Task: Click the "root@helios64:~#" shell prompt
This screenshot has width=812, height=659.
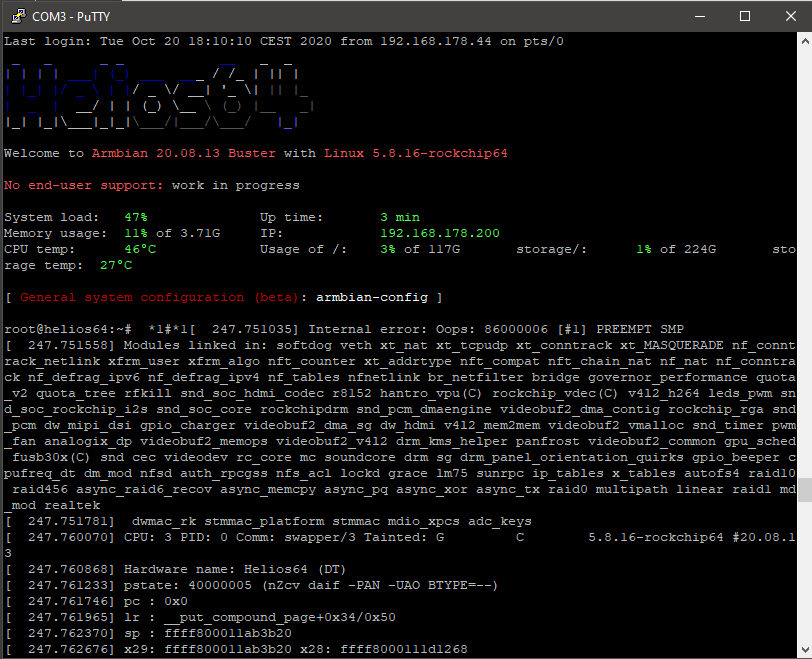Action: [x=68, y=330]
